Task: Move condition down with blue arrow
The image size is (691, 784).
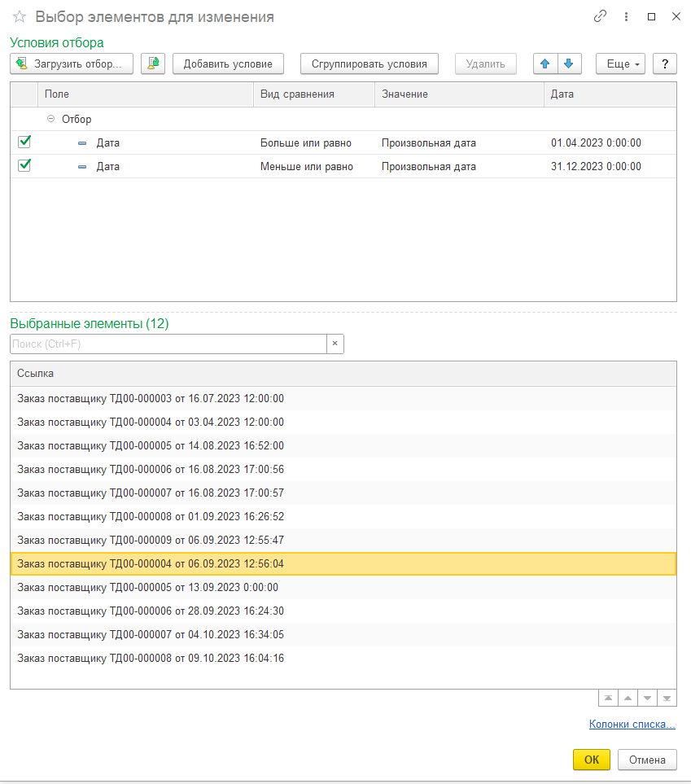Action: [568, 64]
